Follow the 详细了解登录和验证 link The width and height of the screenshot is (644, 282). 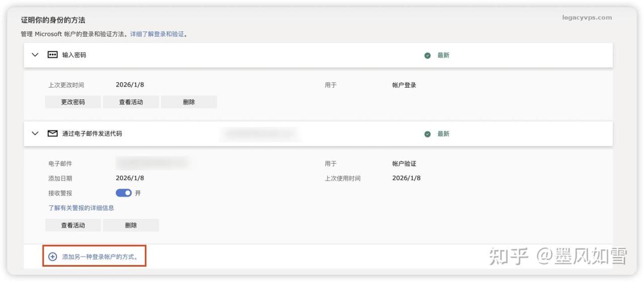(157, 34)
